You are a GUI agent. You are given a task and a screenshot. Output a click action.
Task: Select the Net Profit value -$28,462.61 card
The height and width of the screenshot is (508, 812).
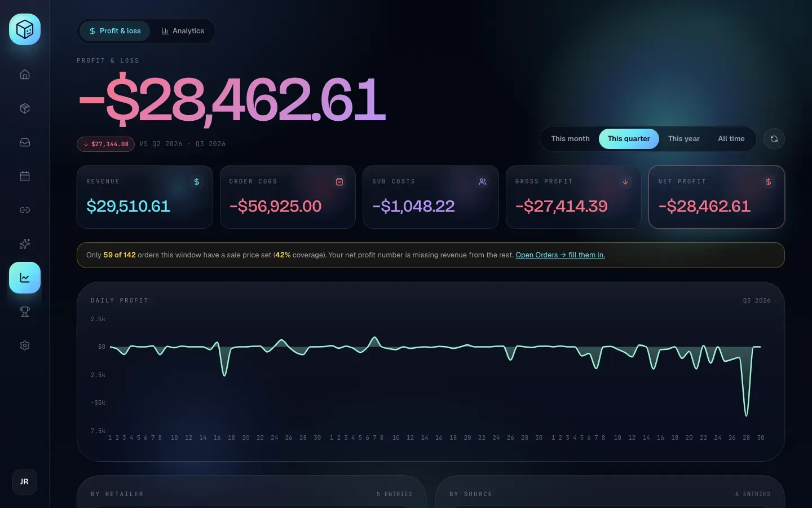tap(717, 197)
